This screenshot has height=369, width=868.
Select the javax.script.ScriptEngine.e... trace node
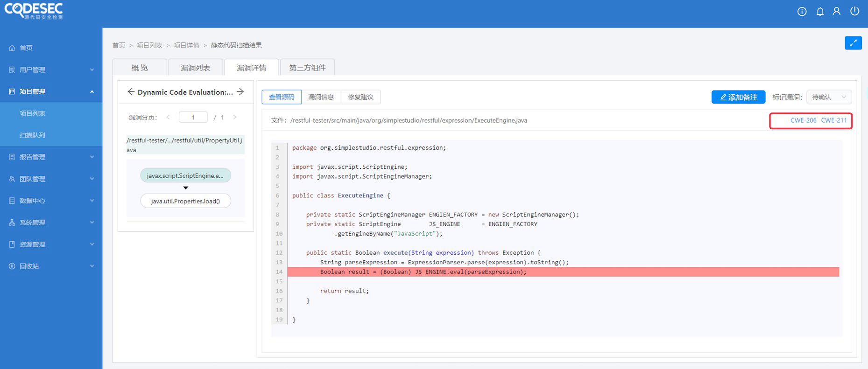coord(185,175)
